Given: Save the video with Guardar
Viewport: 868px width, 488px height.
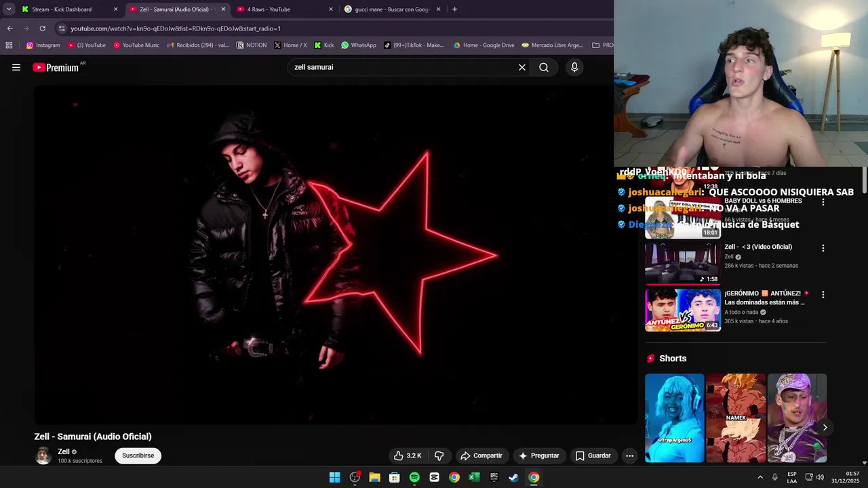Looking at the screenshot, I should coord(593,455).
